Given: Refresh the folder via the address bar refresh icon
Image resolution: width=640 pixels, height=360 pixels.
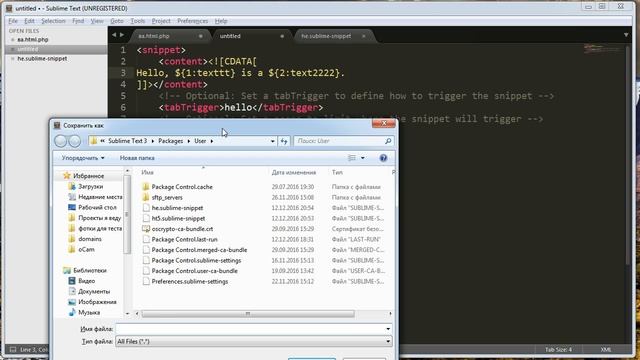Looking at the screenshot, I should coord(284,141).
